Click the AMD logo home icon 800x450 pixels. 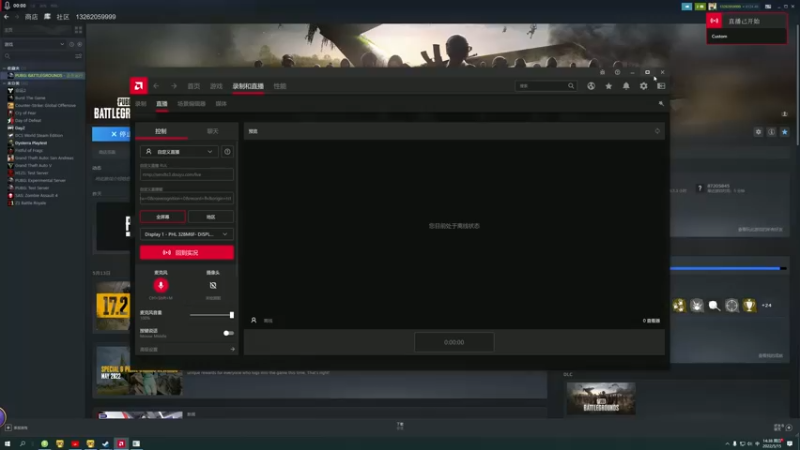[138, 86]
